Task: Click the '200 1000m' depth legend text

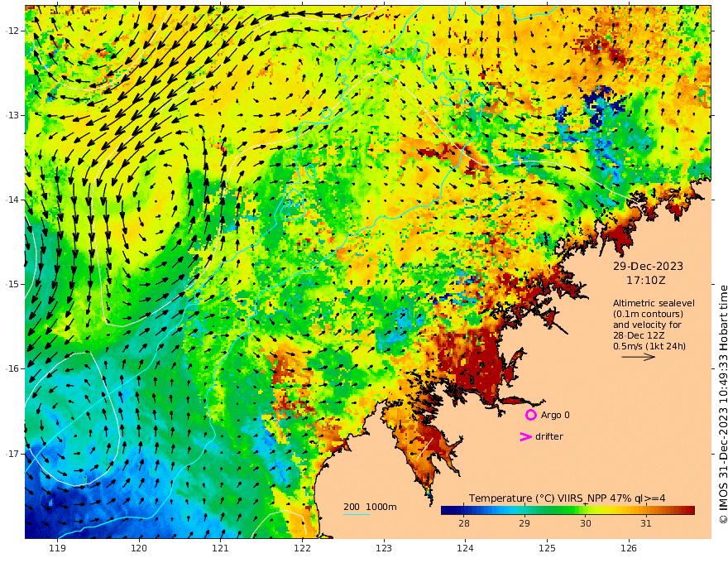Action: coord(370,507)
